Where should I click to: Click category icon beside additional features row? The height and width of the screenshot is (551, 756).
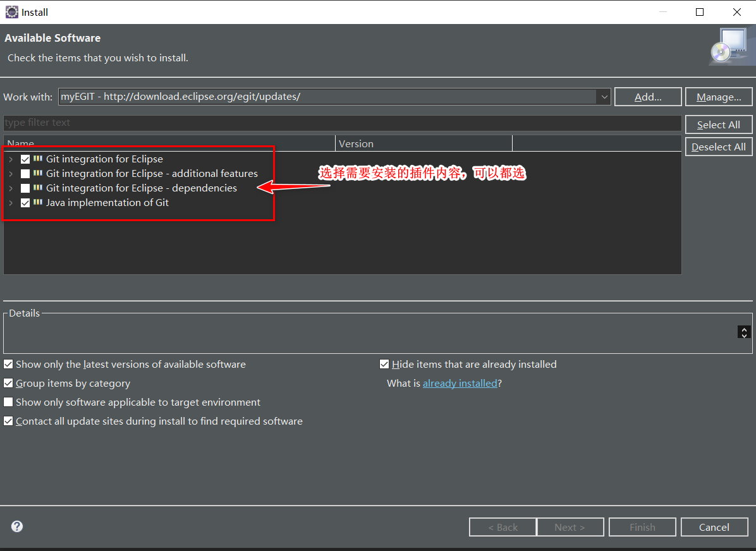point(37,173)
